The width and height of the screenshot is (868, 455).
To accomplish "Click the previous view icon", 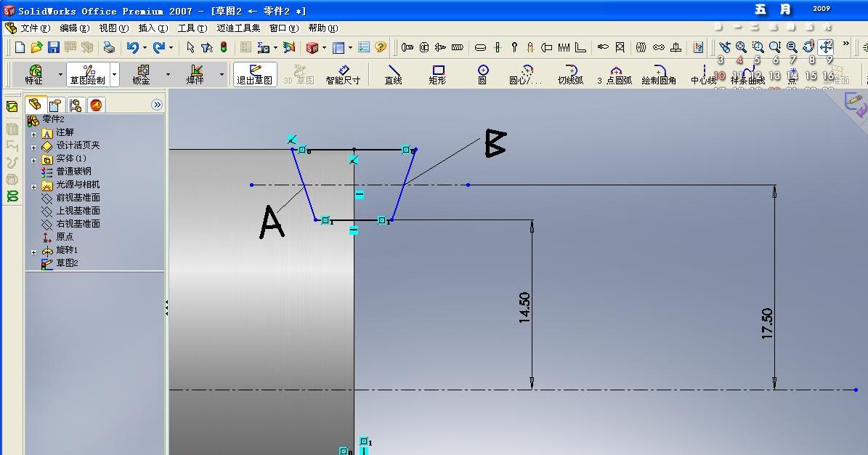I will click(x=725, y=48).
